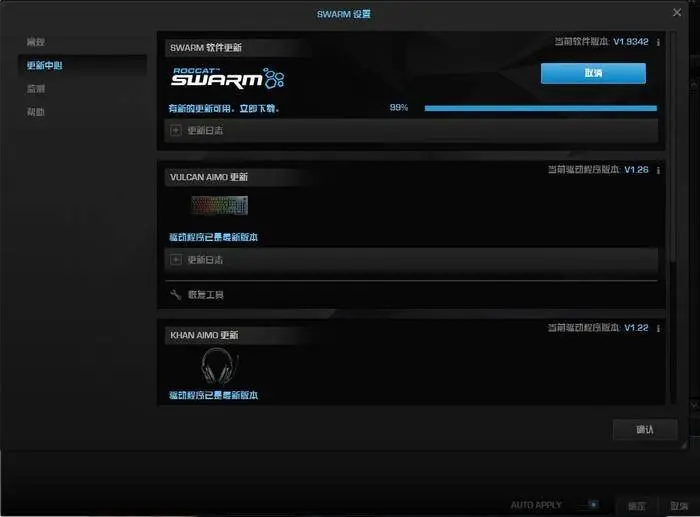This screenshot has width=700, height=517.
Task: Click the Khan AIMO headset thumbnail
Action: tap(218, 367)
